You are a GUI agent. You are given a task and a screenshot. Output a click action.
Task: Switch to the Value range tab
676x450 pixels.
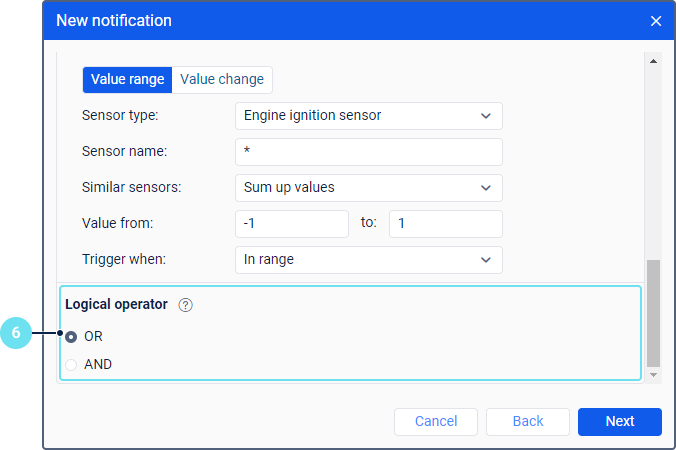[x=127, y=80]
